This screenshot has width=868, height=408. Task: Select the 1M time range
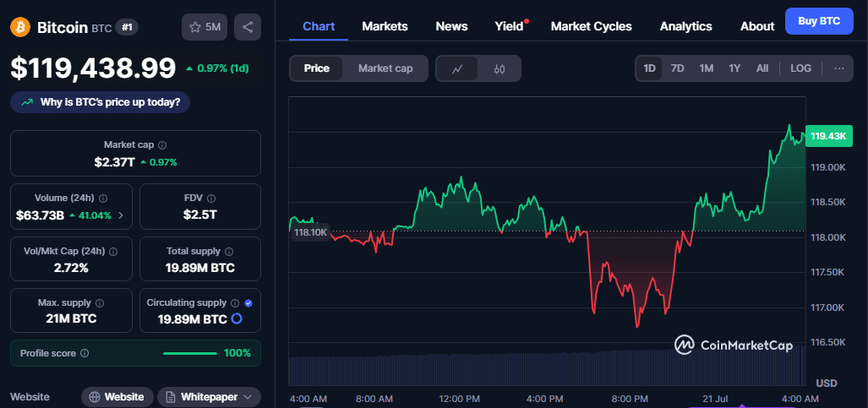[706, 68]
